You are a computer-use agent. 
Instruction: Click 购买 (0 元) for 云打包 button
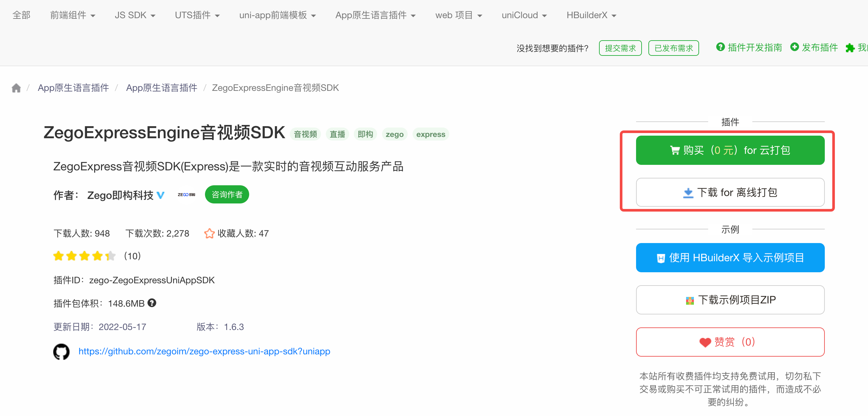pyautogui.click(x=730, y=150)
